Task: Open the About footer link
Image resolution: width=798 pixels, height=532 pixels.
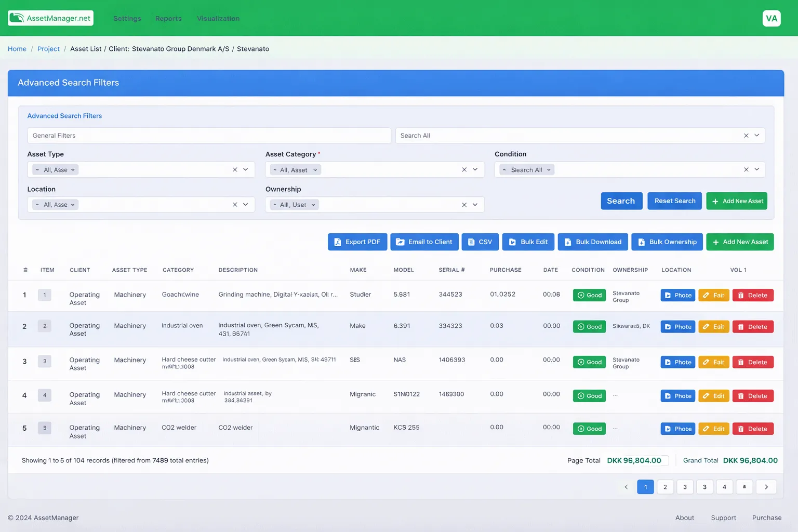Action: (685, 518)
